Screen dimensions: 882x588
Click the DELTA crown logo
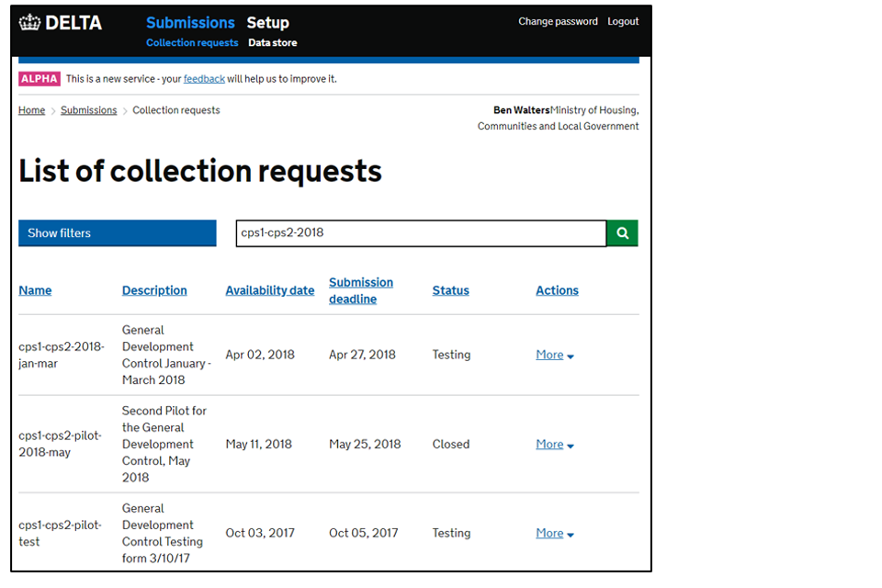click(x=61, y=23)
